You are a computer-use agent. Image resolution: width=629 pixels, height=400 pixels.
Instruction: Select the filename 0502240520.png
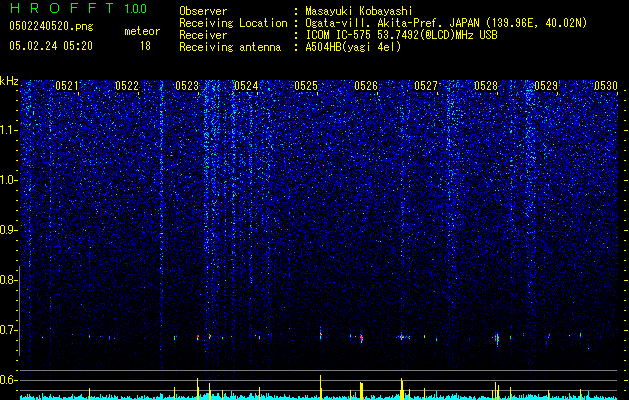[x=51, y=26]
